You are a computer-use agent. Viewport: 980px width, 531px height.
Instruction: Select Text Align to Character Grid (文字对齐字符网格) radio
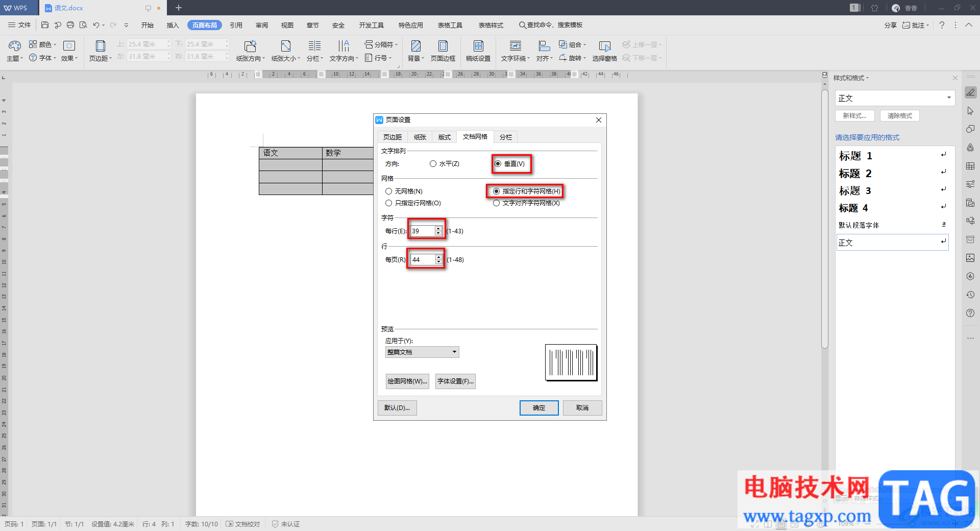496,203
